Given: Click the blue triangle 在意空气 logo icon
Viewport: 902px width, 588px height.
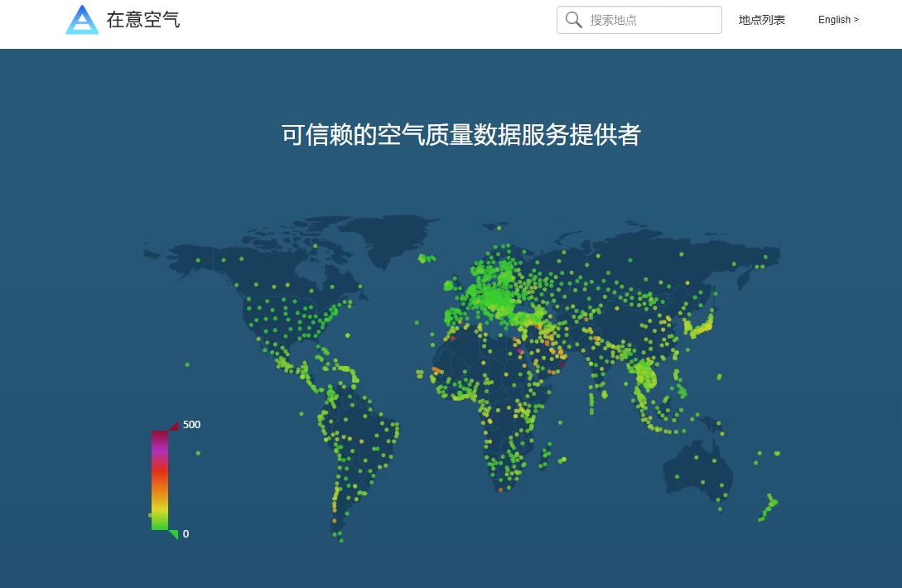Looking at the screenshot, I should (x=82, y=20).
